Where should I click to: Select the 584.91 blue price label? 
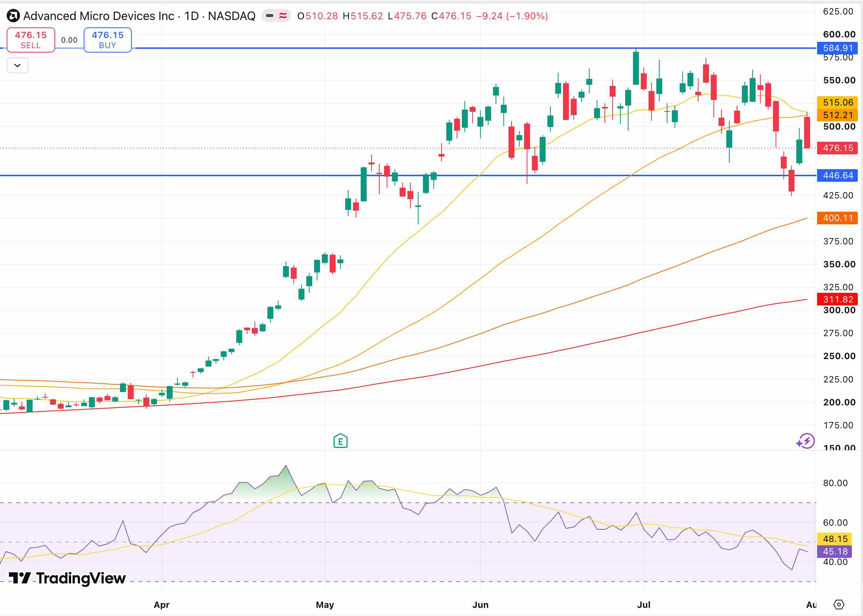click(837, 48)
